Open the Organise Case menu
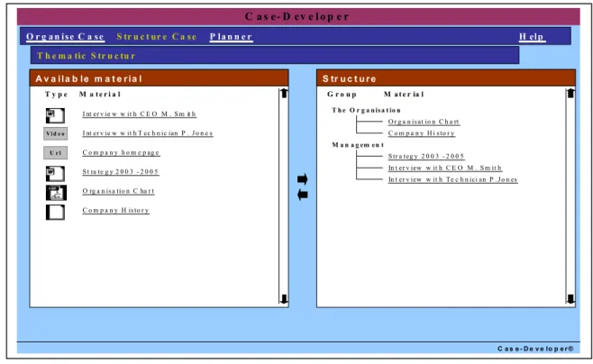This screenshot has width=593, height=364. 65,37
